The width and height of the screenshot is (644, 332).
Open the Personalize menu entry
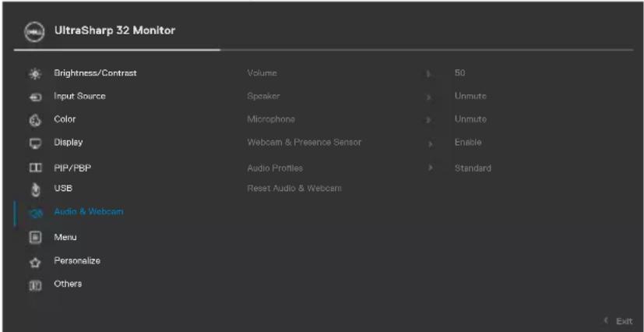pos(77,260)
